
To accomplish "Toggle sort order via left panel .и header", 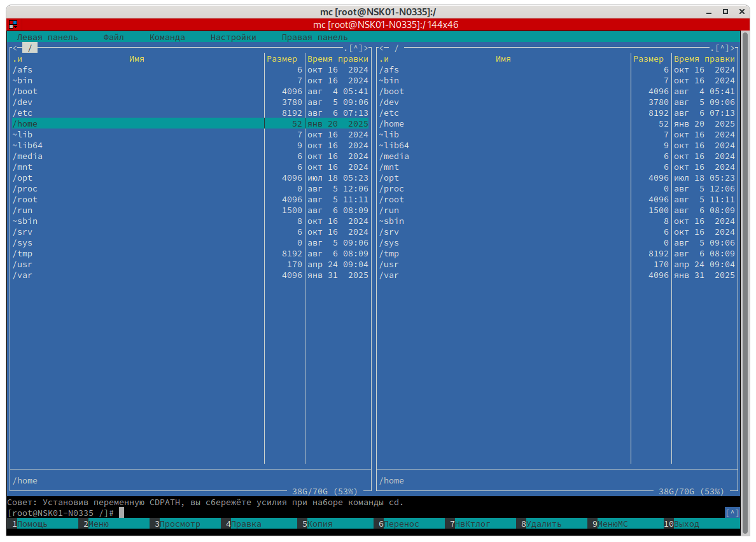I will click(17, 59).
